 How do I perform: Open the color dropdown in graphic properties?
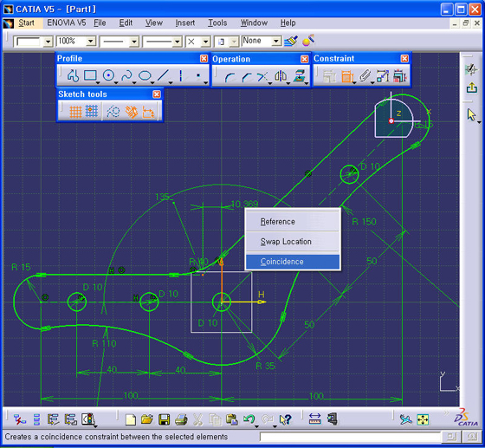click(x=48, y=41)
